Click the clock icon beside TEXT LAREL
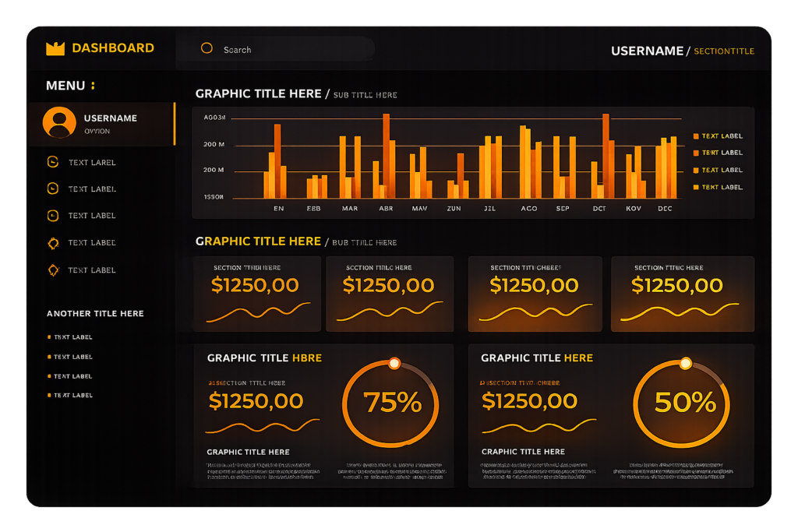Image resolution: width=798 pixels, height=532 pixels. click(x=53, y=162)
